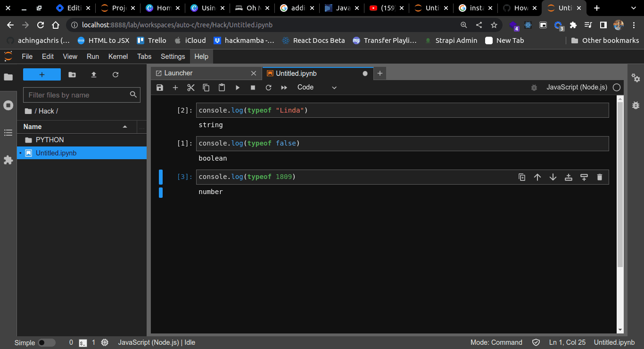Click the typeof false code cell

click(402, 143)
